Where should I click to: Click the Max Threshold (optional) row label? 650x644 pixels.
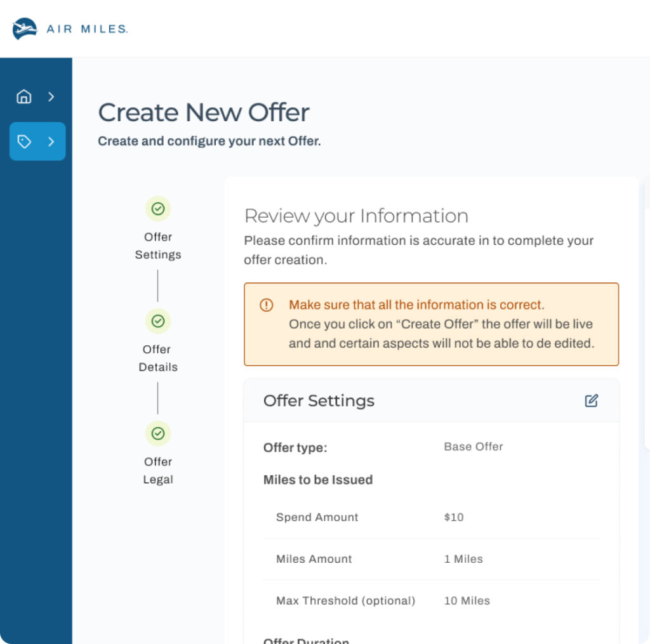[345, 601]
